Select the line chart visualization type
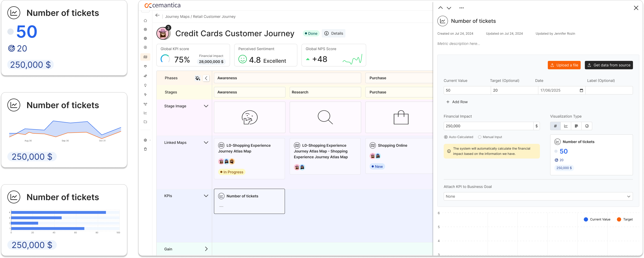644x258 pixels. click(566, 126)
